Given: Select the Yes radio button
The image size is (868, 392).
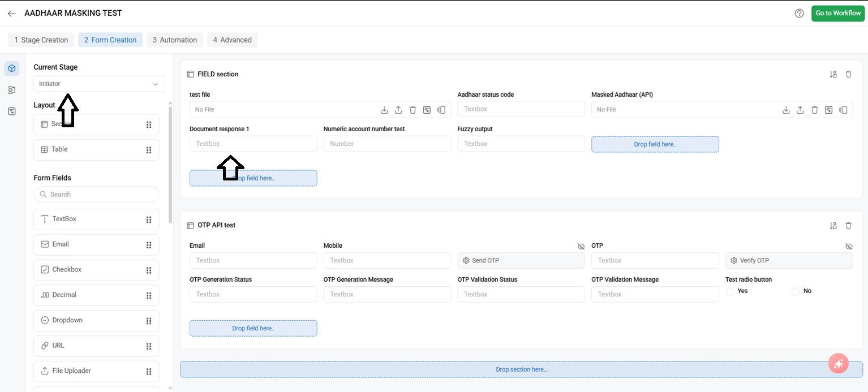Looking at the screenshot, I should (730, 291).
